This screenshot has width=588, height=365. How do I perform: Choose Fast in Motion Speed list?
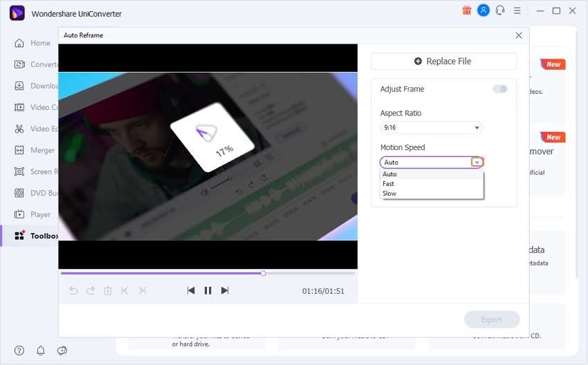(432, 184)
